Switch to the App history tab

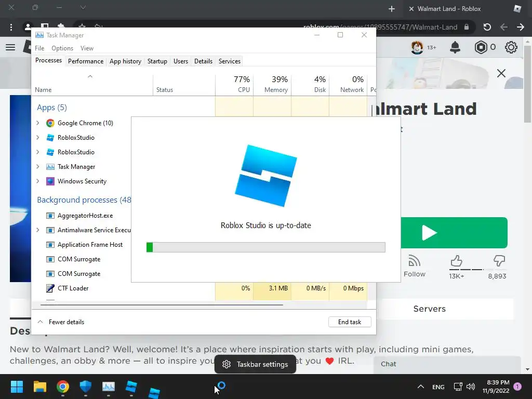pos(125,61)
